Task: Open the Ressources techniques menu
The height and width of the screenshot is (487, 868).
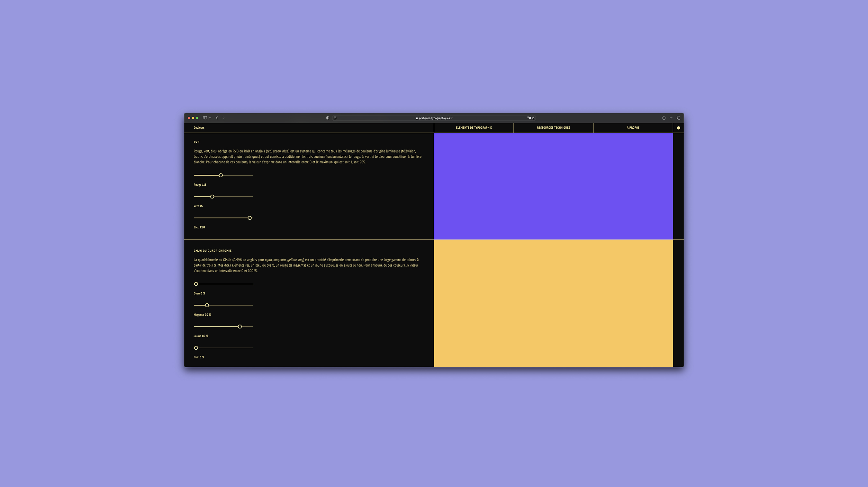Action: coord(553,128)
